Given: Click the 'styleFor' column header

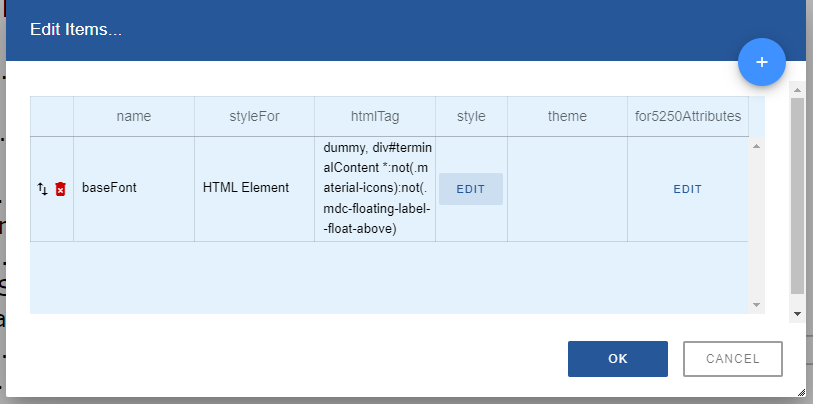Looking at the screenshot, I should [x=254, y=116].
